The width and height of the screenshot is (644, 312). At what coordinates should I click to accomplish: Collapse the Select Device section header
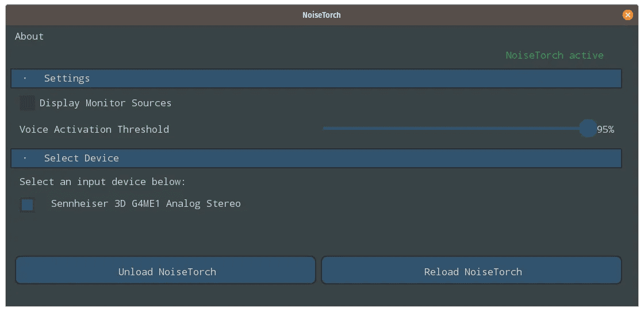[x=316, y=158]
